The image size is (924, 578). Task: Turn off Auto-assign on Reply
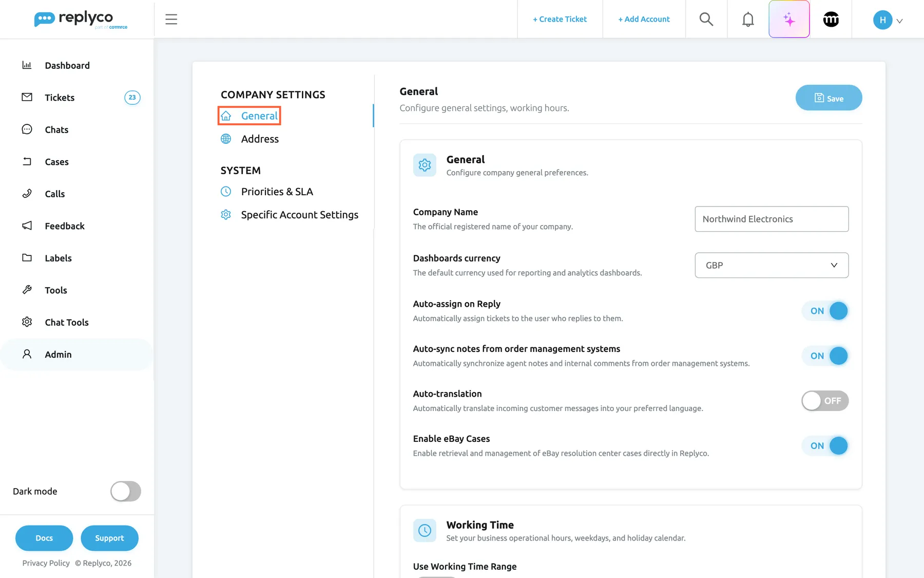[x=825, y=311]
